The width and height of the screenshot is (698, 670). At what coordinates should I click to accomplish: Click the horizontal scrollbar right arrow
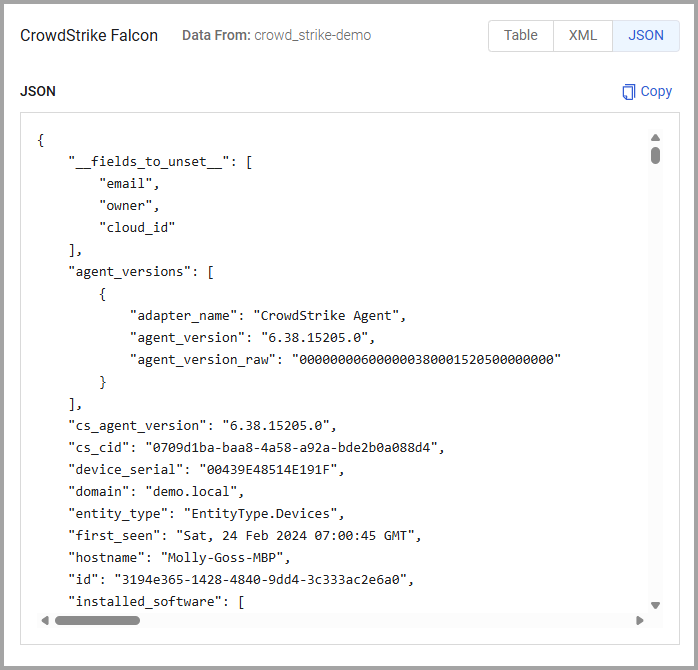coord(640,621)
